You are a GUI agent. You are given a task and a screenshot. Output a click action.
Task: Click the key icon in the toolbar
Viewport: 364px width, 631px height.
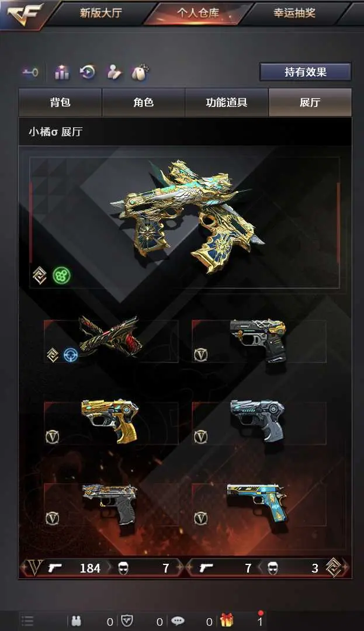click(30, 72)
